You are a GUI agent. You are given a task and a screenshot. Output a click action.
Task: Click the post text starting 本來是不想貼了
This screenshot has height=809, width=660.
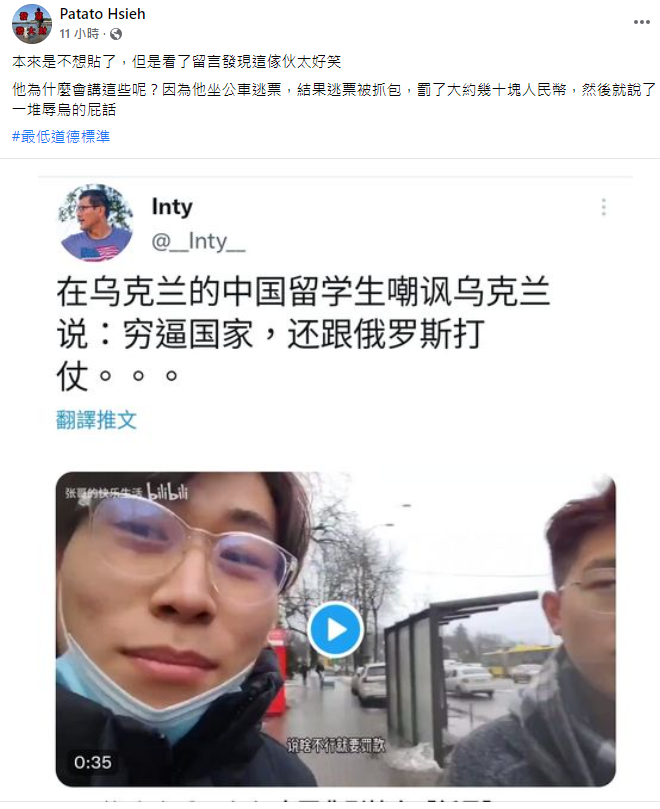click(176, 62)
